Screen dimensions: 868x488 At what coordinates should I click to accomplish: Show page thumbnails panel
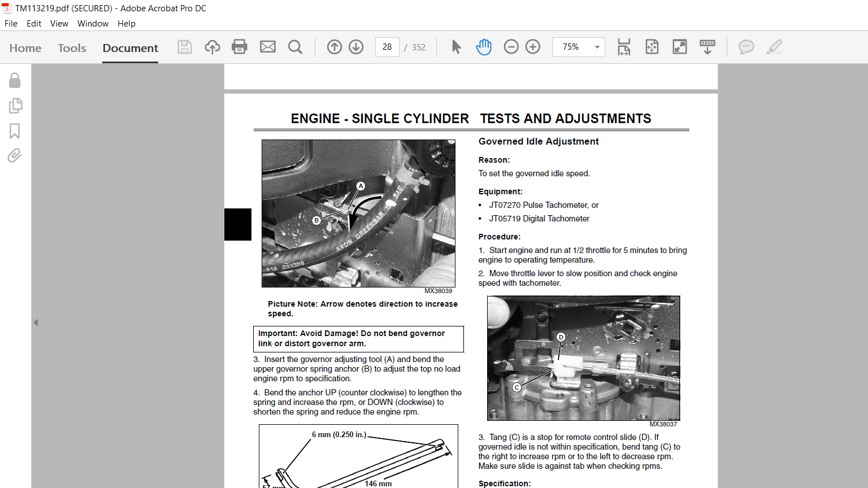pyautogui.click(x=15, y=106)
